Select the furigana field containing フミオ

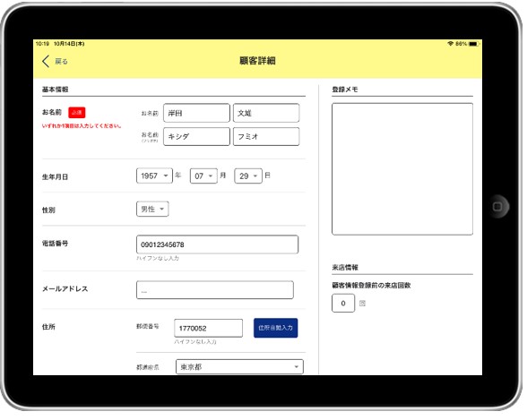point(266,136)
